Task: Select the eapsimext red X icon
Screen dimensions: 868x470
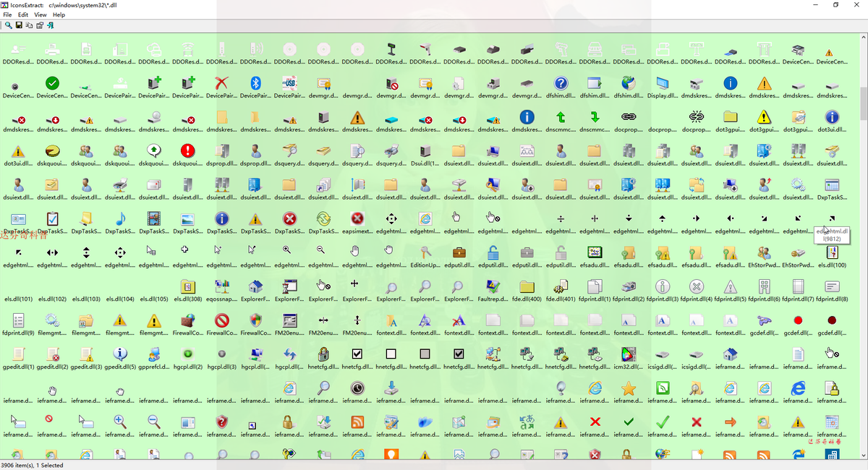Action: [357, 218]
